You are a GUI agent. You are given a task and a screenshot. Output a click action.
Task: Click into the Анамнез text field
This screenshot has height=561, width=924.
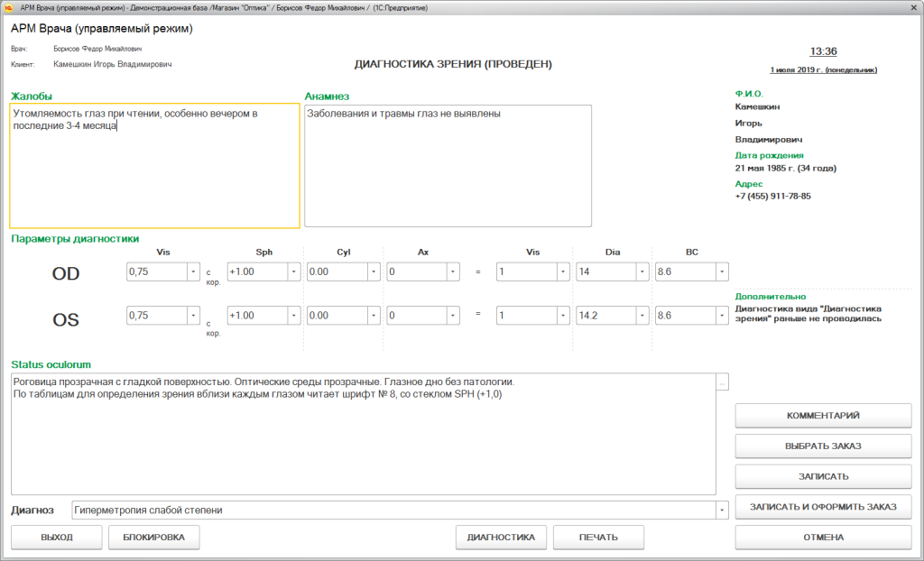[x=448, y=167]
